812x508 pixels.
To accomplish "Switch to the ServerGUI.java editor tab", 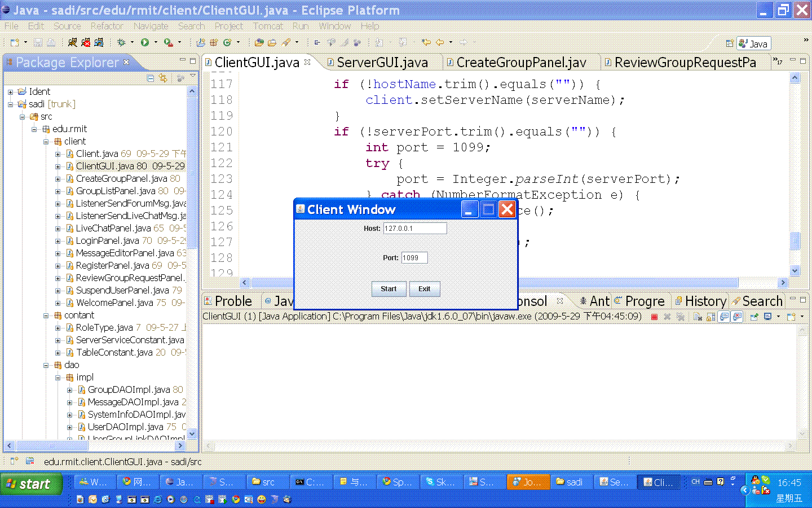I will [382, 63].
